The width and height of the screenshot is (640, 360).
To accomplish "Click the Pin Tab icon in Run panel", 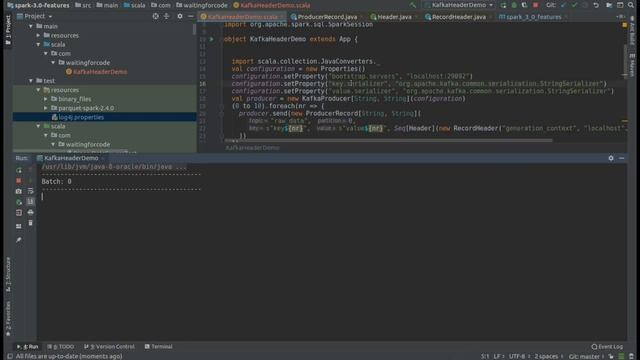I will [x=19, y=240].
